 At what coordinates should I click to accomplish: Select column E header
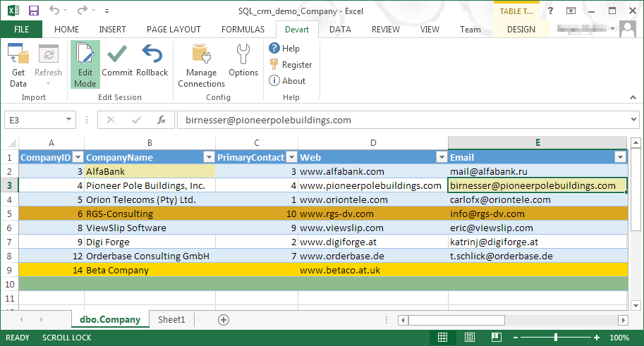[537, 143]
